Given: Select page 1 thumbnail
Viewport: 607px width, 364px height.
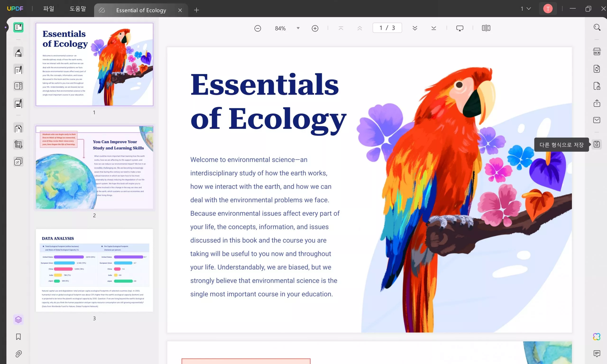Looking at the screenshot, I should tap(95, 64).
